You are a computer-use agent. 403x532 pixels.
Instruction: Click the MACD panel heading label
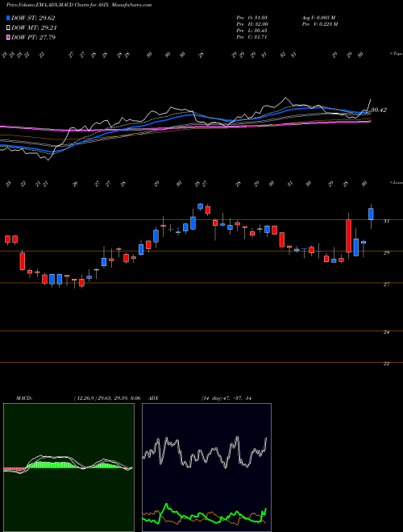[24, 398]
